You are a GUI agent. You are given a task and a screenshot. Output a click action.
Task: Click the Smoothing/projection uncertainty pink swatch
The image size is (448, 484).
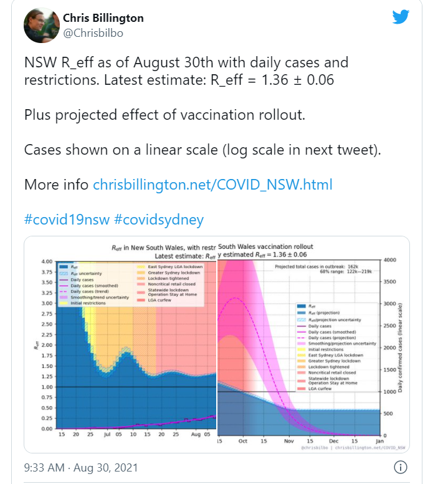tap(301, 344)
